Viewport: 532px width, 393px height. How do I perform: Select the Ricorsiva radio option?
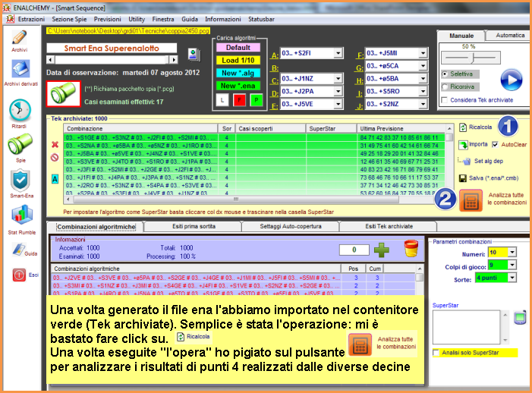[445, 86]
